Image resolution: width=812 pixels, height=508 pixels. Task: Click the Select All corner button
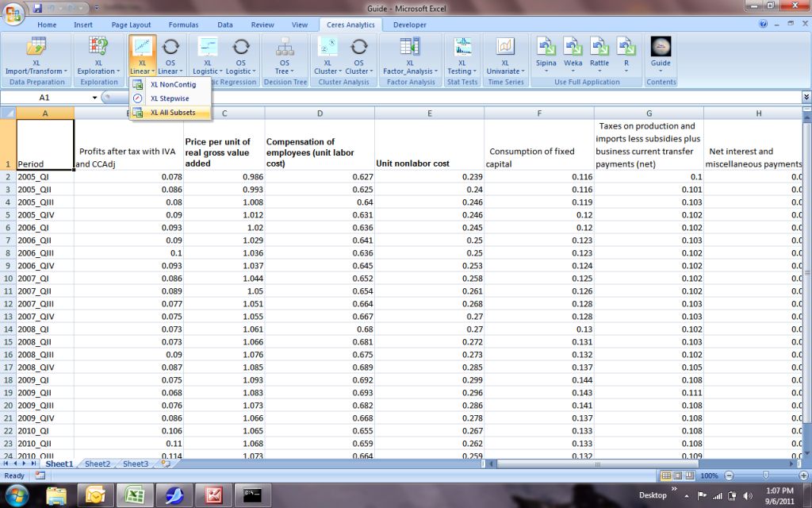click(8, 113)
